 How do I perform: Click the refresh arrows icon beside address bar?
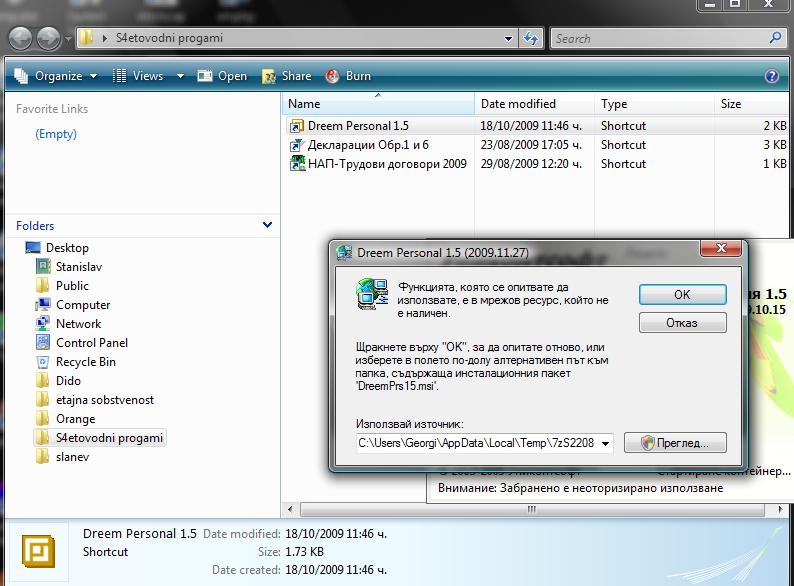coord(530,39)
